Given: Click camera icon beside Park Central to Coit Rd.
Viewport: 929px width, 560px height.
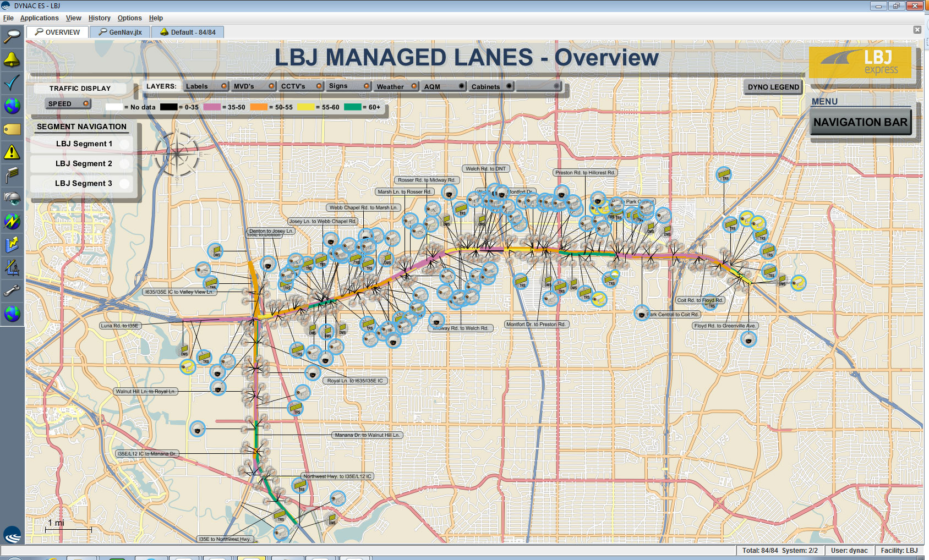Looking at the screenshot, I should 641,314.
